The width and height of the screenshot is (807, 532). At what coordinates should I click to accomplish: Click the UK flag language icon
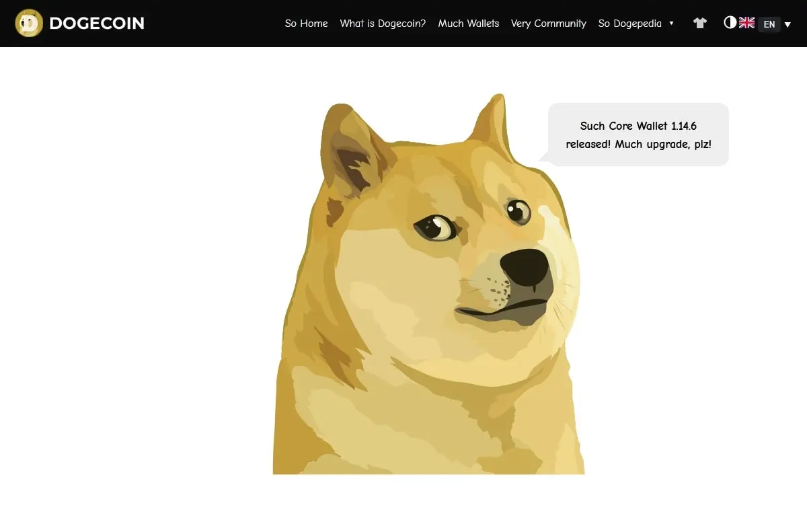tap(746, 22)
